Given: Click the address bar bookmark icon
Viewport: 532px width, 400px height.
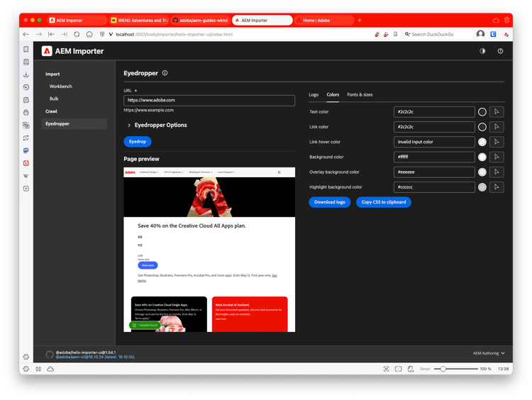Looking at the screenshot, I should [x=395, y=34].
